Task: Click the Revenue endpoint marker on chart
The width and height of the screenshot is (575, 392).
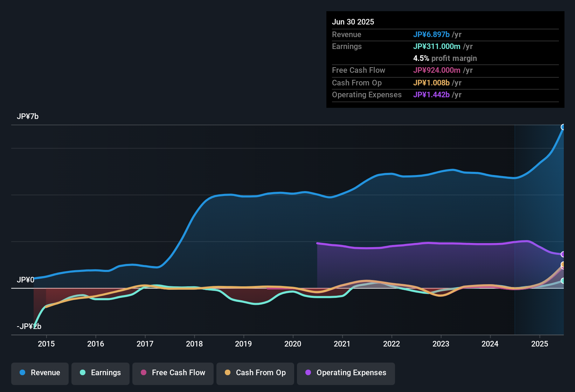Action: [563, 127]
